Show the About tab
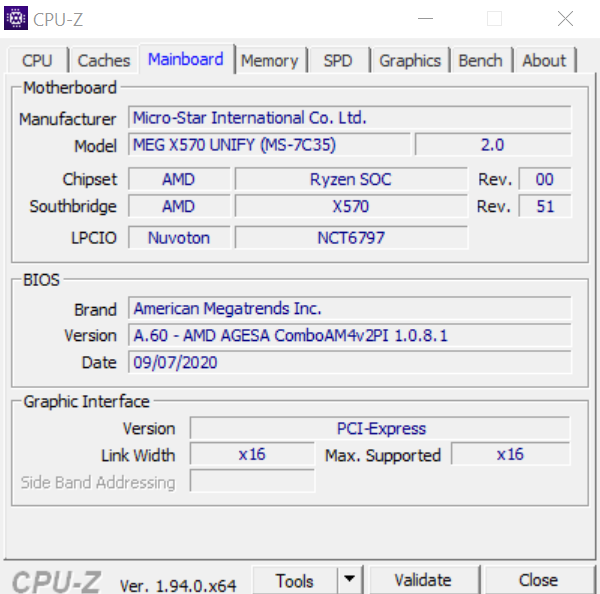 click(x=544, y=60)
